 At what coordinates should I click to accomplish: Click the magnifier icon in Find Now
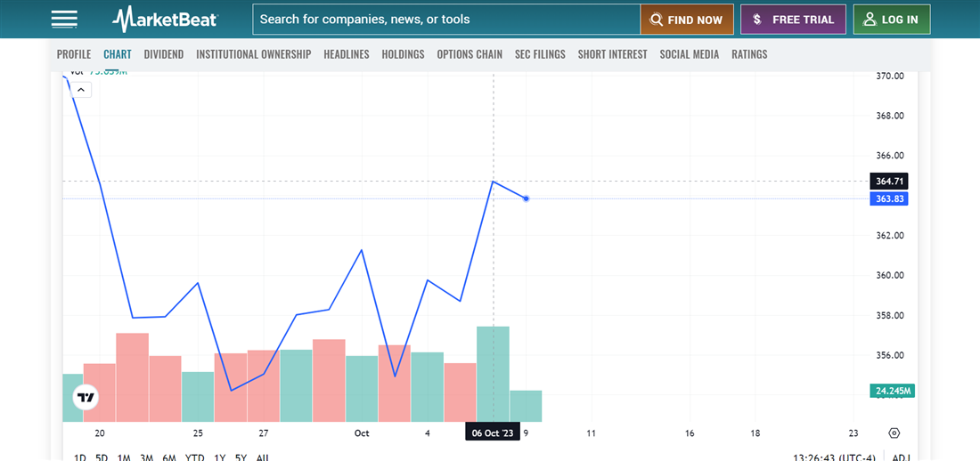[x=657, y=20]
